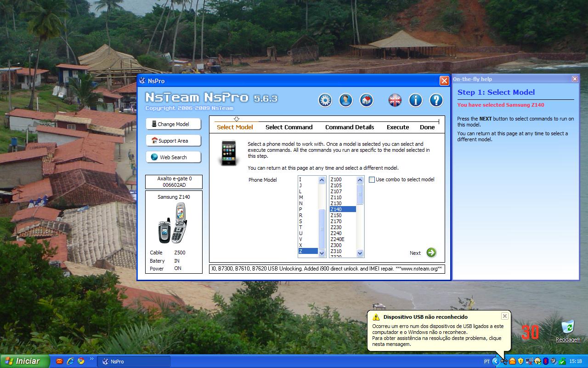Image resolution: width=588 pixels, height=368 pixels.
Task: Click the model list scrollbar thumb
Action: click(360, 194)
